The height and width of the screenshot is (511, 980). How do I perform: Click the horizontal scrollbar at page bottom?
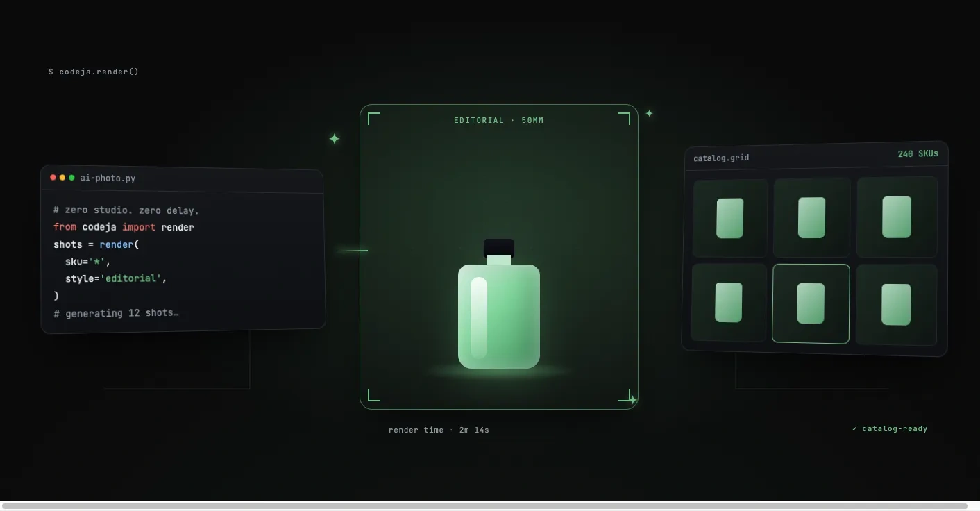pyautogui.click(x=484, y=506)
